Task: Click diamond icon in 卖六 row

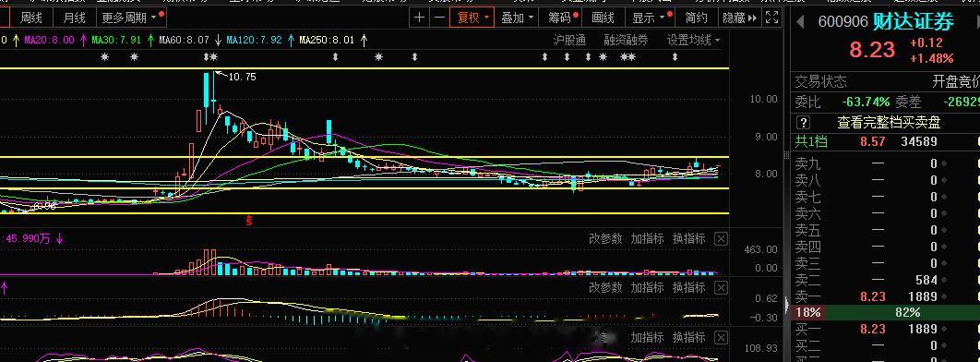Action: [944, 214]
